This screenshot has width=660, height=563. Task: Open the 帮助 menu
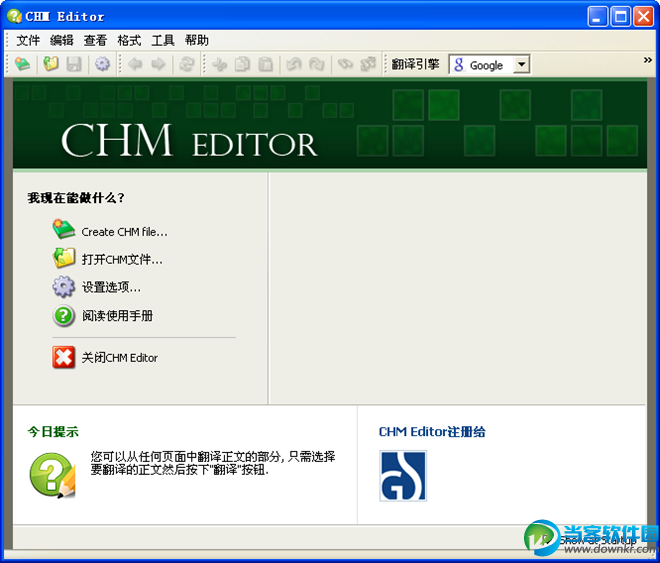[197, 40]
